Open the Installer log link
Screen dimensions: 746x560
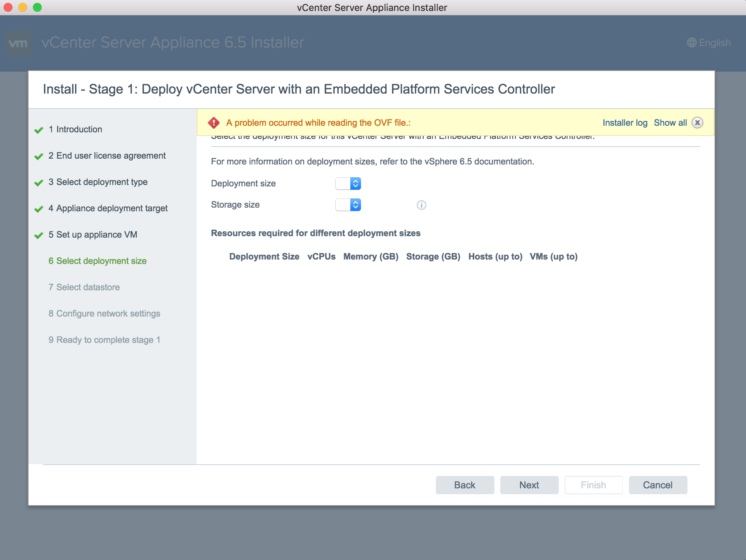[x=625, y=123]
